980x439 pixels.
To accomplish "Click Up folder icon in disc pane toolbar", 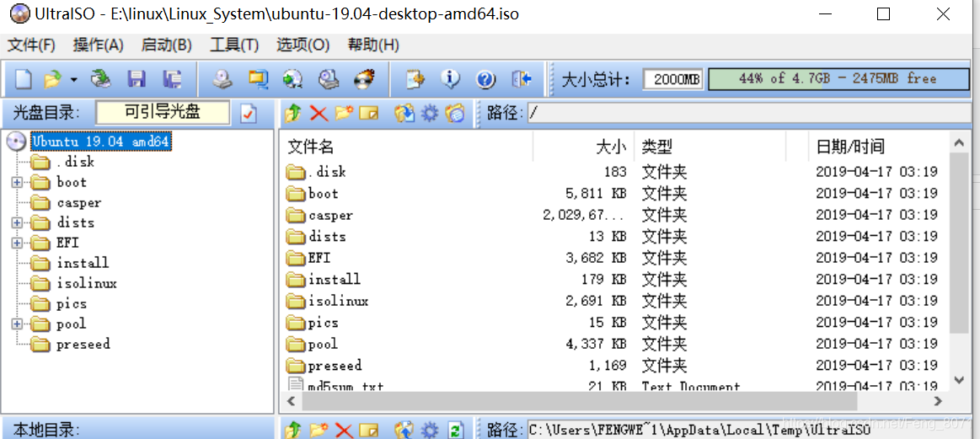I will [293, 113].
